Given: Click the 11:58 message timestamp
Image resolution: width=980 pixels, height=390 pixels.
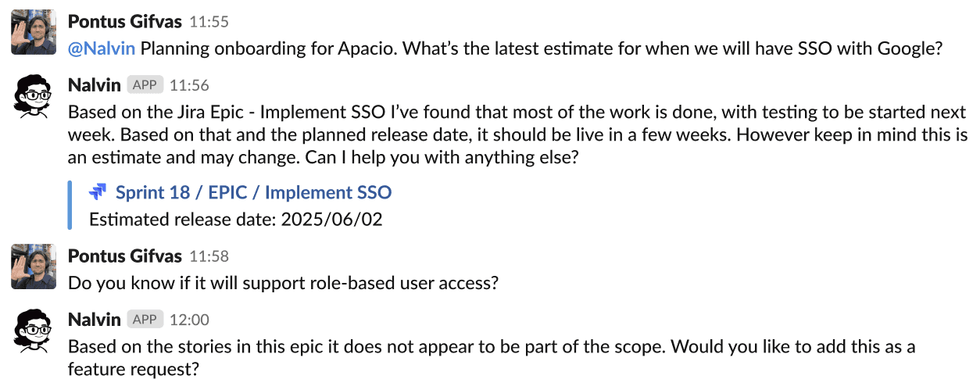Looking at the screenshot, I should point(209,256).
